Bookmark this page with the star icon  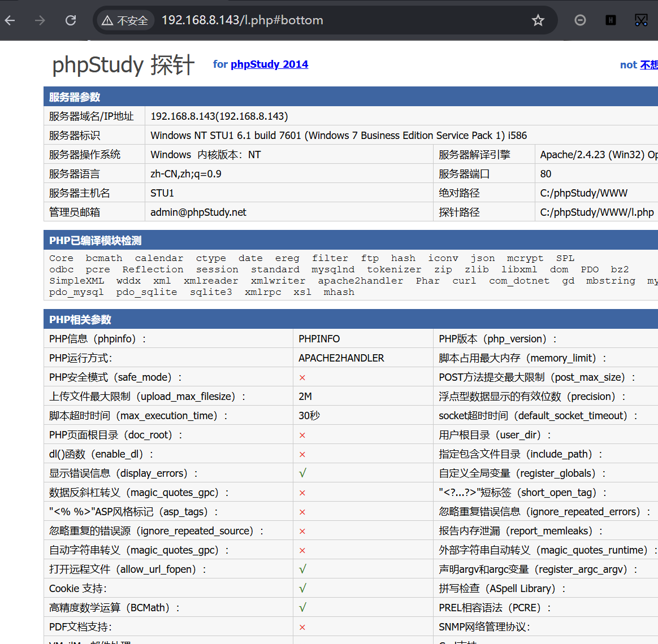538,20
